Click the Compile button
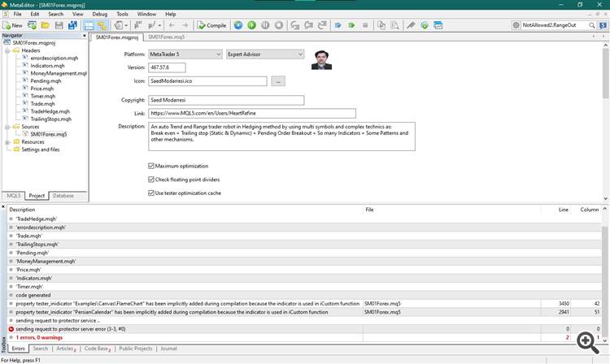Image resolution: width=610 pixels, height=364 pixels. point(211,25)
